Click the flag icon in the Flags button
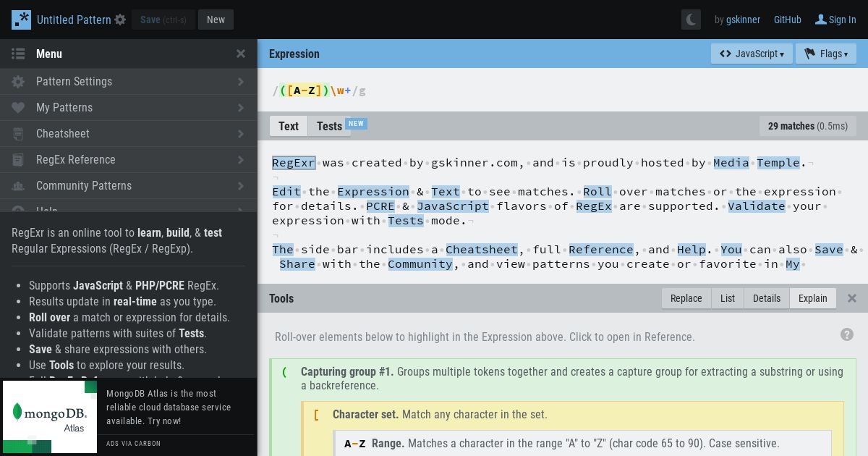The height and width of the screenshot is (456, 868). [810, 54]
